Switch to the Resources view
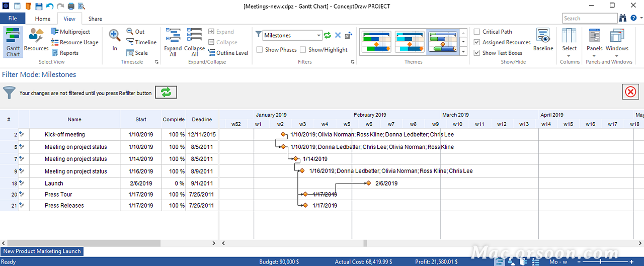 tap(36, 40)
